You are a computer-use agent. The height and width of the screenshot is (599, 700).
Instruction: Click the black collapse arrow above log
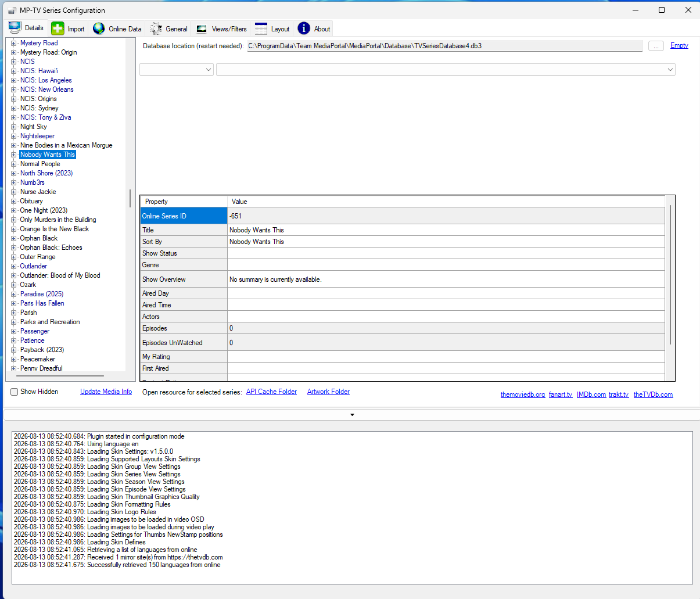[x=352, y=415]
